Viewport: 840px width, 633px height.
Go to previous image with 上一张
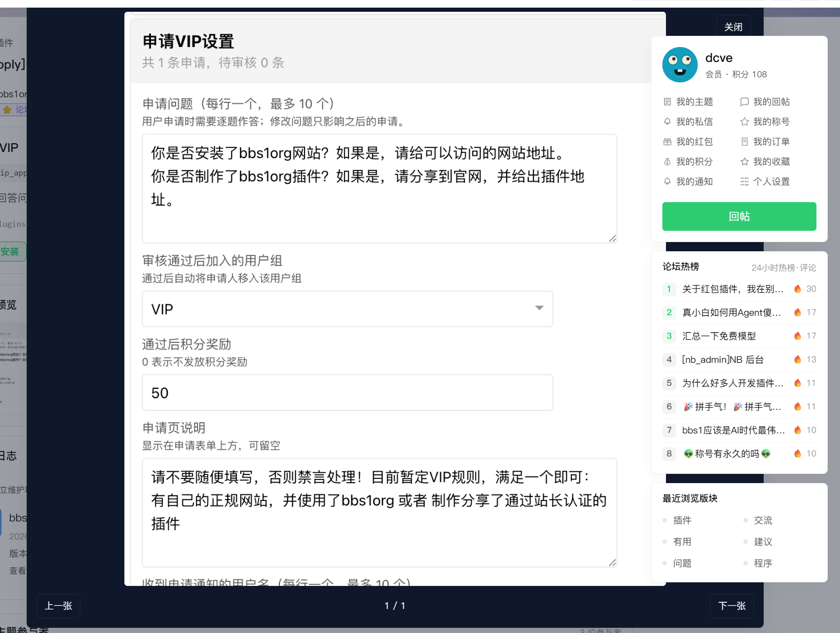(x=58, y=606)
